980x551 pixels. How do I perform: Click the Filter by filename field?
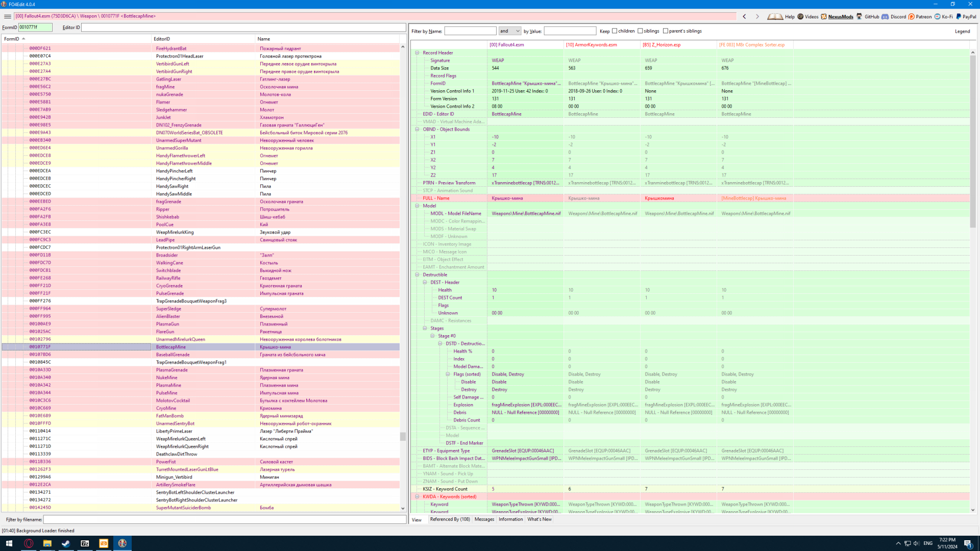click(225, 519)
